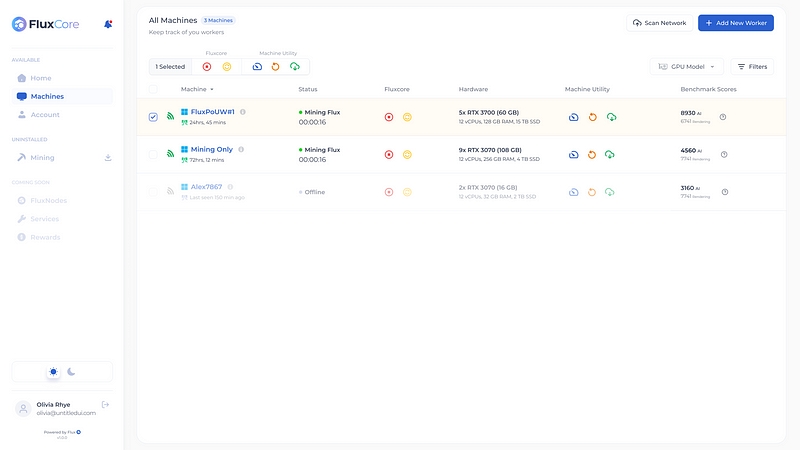Click the yellow smiley Fluxcore icon in bulk toolbar
The width and height of the screenshot is (800, 450).
(227, 67)
